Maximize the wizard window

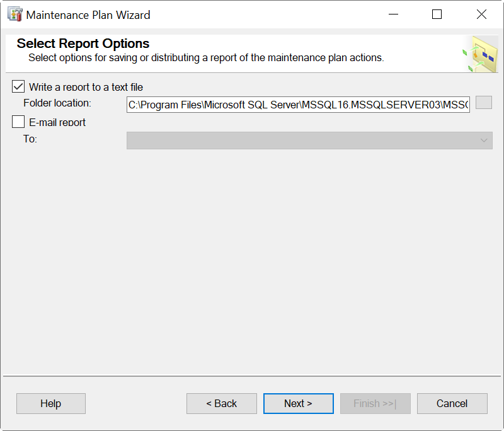(x=437, y=13)
